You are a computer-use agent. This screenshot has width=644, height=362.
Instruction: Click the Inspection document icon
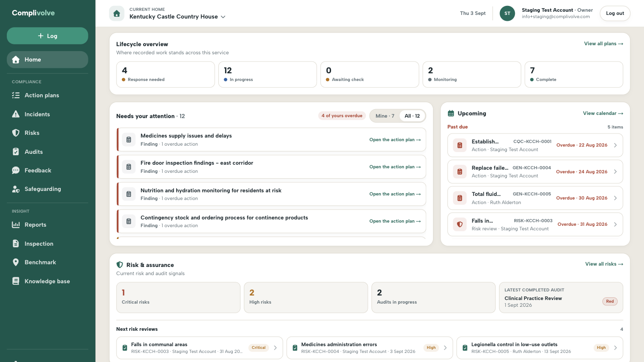16,244
